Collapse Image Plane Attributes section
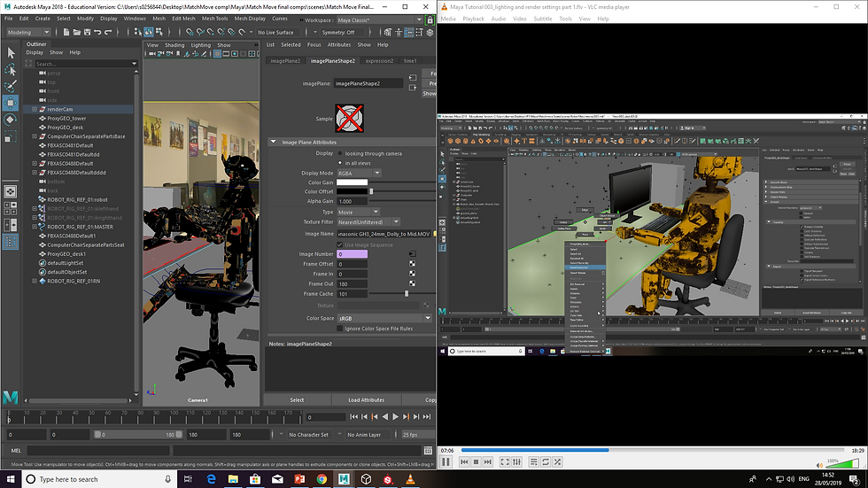Viewport: 868px width, 488px height. click(x=274, y=142)
